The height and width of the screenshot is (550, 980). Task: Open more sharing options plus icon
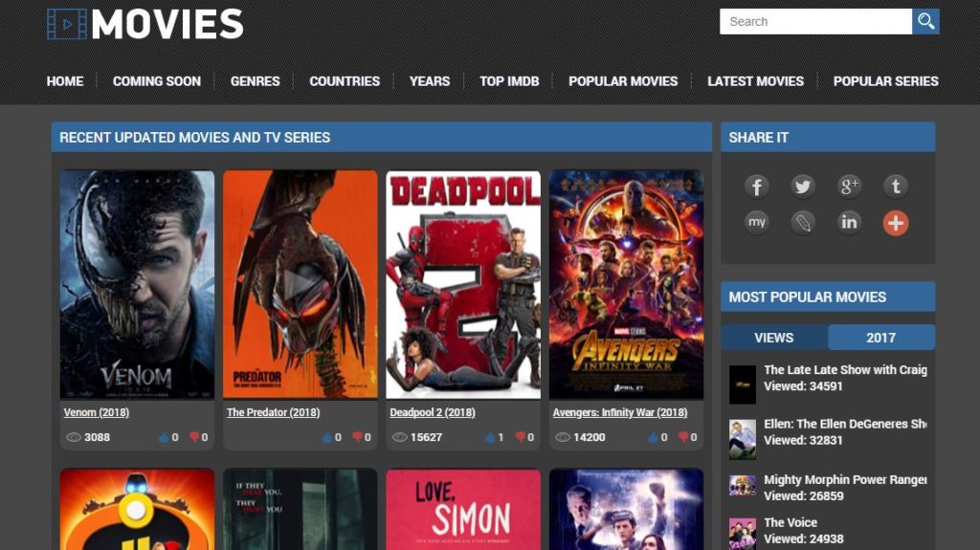click(x=896, y=223)
